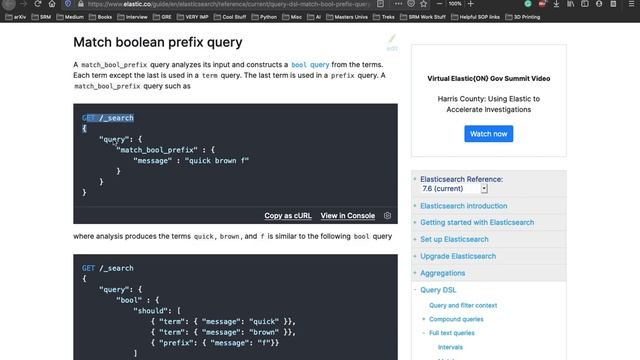Open the GRE bookmarks folder
Viewport: 640px width, 360px height.
point(162,17)
